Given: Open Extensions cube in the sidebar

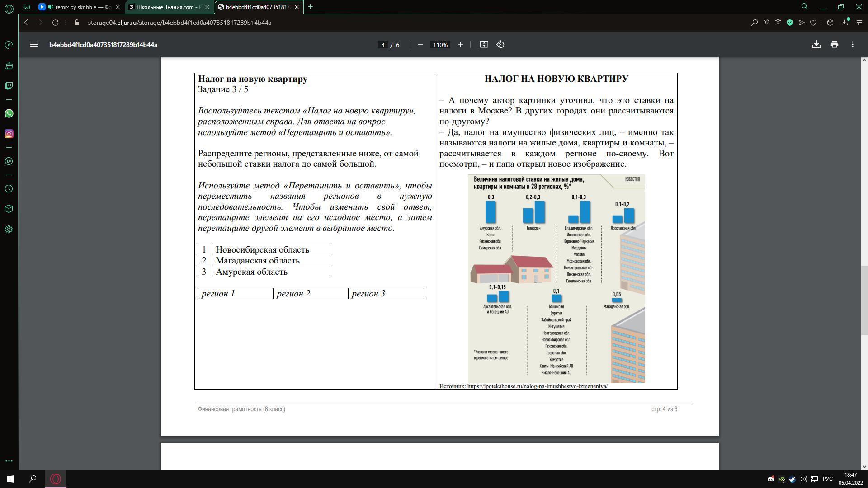Looking at the screenshot, I should pos(9,209).
